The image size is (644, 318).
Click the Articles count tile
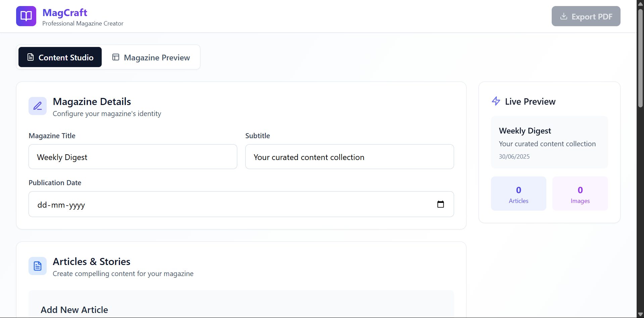click(x=518, y=194)
